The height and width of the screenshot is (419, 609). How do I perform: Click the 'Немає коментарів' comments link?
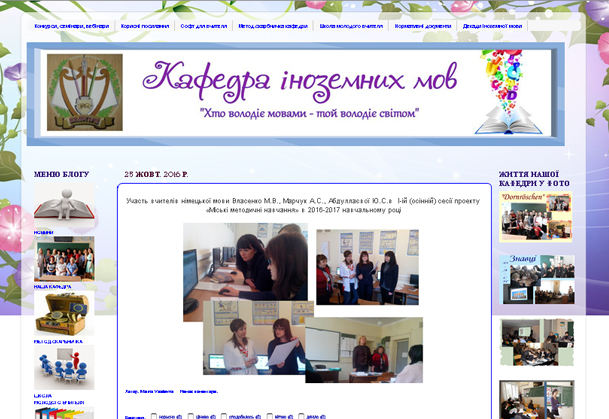[198, 392]
